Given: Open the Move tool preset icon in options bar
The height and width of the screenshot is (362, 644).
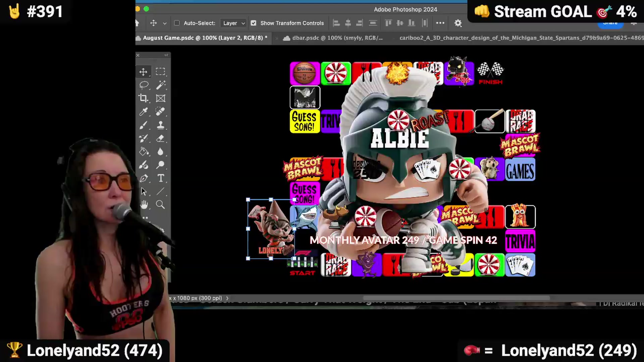Looking at the screenshot, I should (154, 23).
